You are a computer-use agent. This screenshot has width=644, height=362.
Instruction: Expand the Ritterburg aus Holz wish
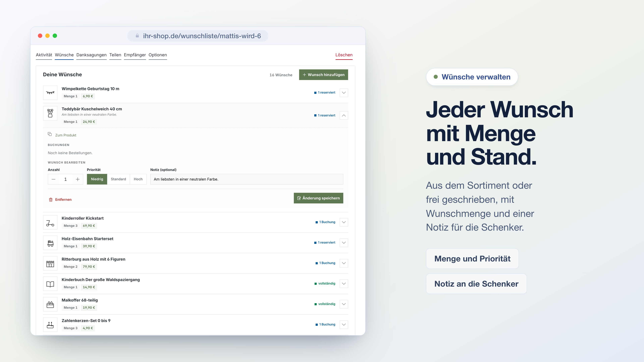pyautogui.click(x=344, y=263)
